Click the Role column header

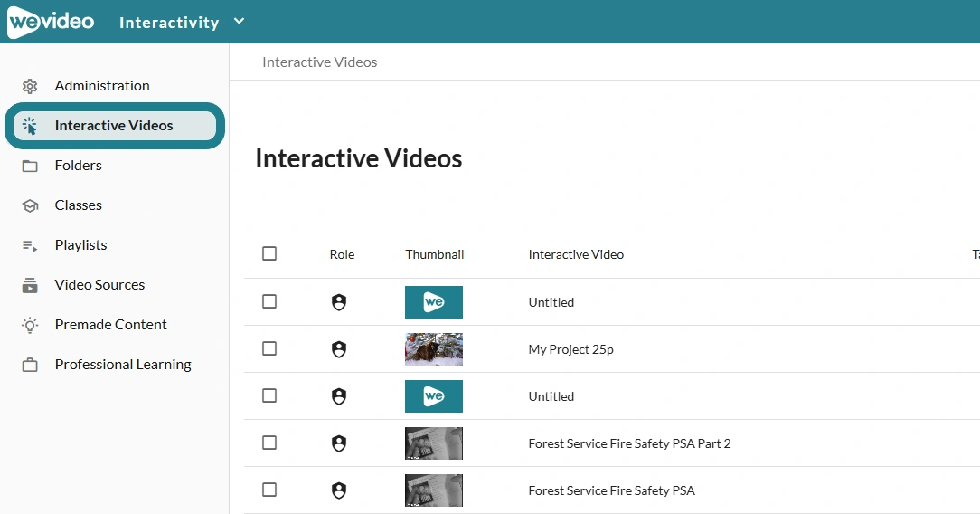click(x=342, y=254)
